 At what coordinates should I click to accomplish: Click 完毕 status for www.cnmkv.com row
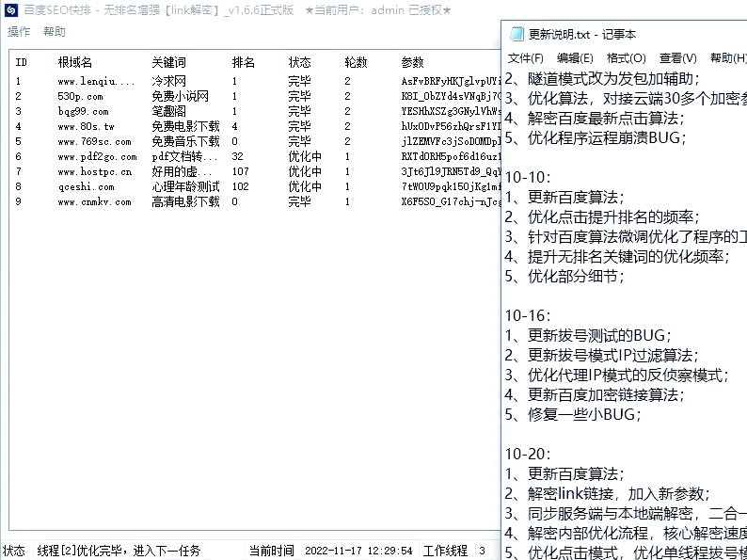(300, 202)
